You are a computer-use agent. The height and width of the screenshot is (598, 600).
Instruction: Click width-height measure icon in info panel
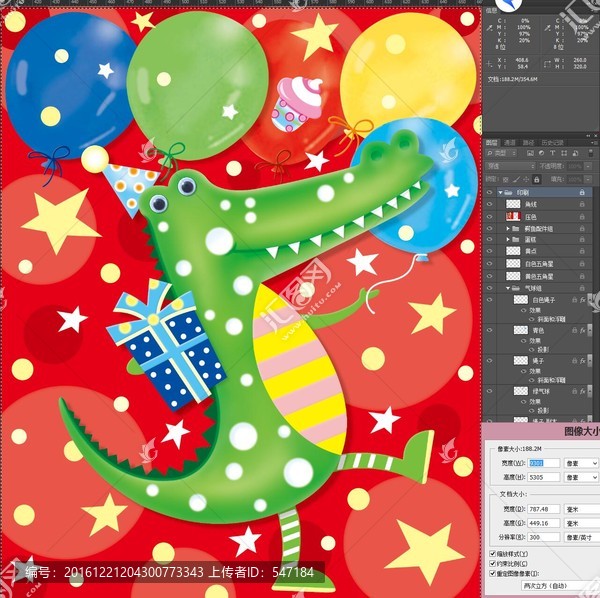tap(547, 64)
